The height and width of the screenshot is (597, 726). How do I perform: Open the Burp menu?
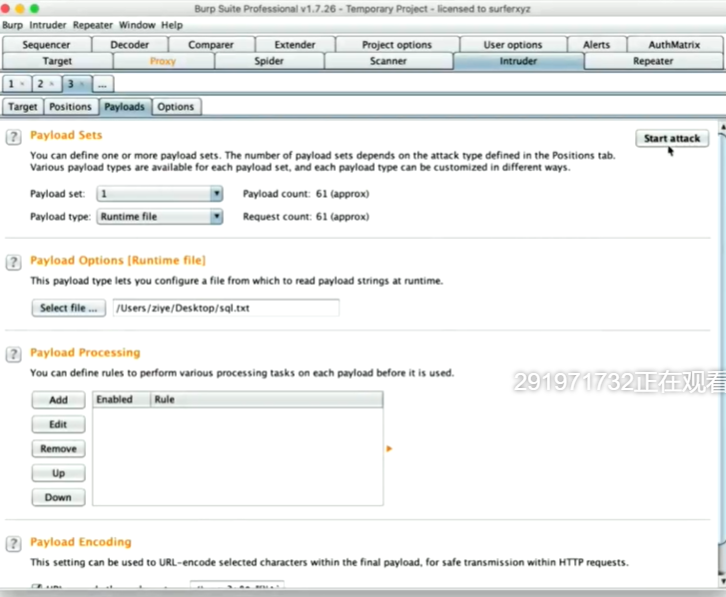[x=12, y=25]
